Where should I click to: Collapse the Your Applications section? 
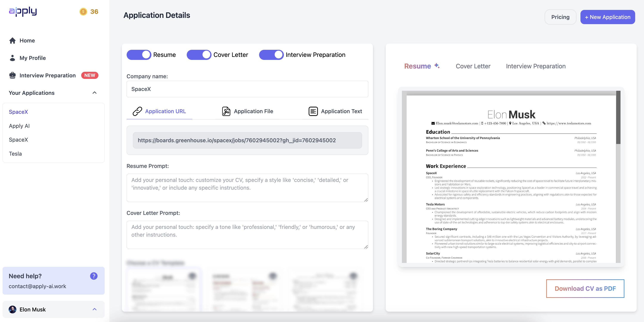(x=95, y=93)
